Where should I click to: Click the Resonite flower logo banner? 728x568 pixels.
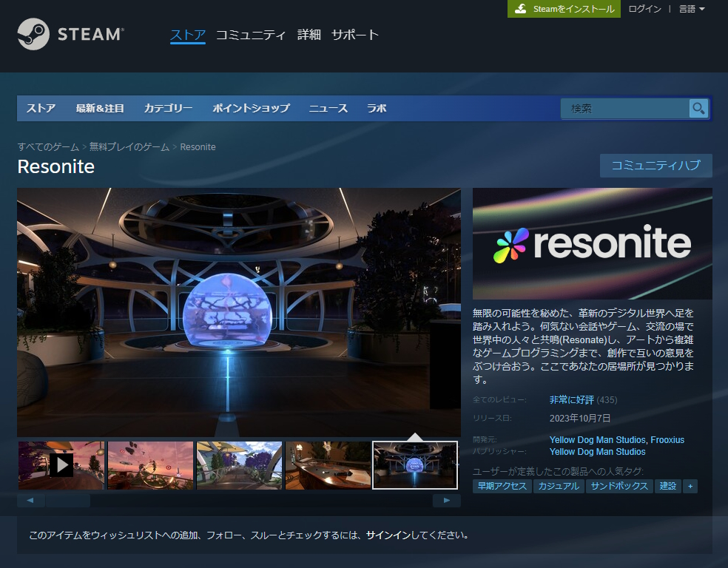[x=591, y=243]
